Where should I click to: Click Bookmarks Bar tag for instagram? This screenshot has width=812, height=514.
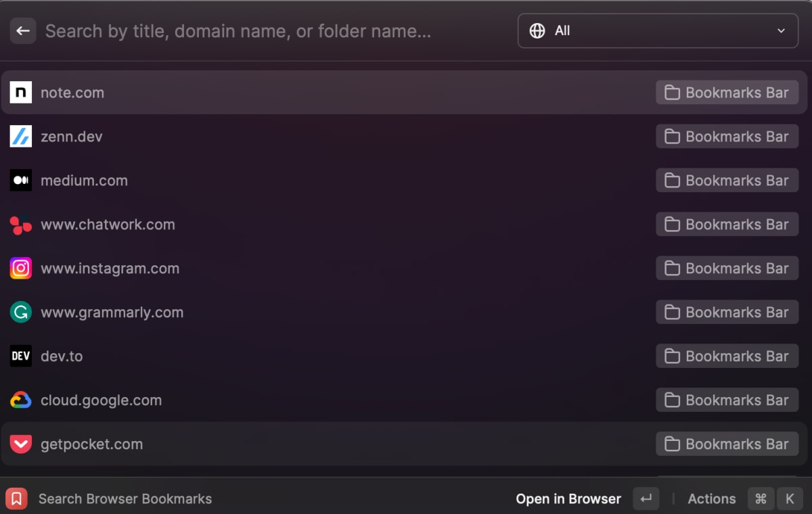point(727,268)
